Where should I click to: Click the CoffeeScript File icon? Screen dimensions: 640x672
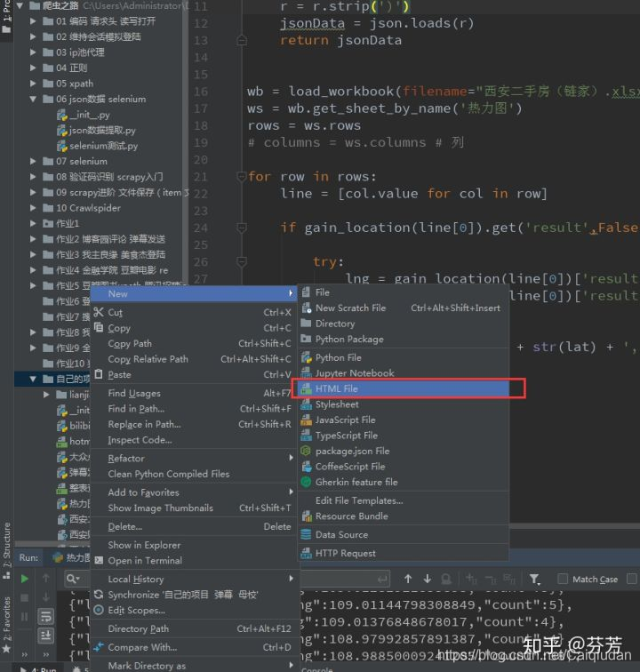(x=306, y=467)
